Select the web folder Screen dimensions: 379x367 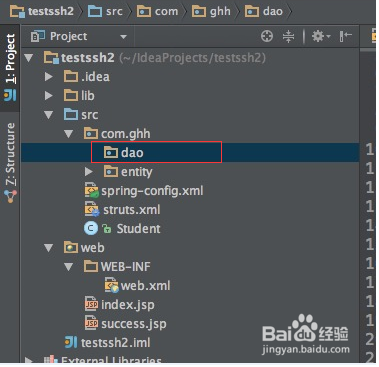coord(84,248)
